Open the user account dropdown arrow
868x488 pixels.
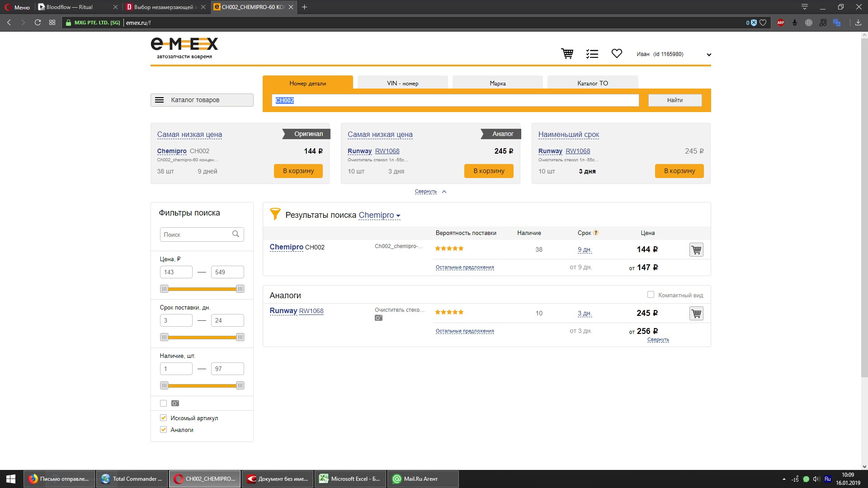(709, 55)
